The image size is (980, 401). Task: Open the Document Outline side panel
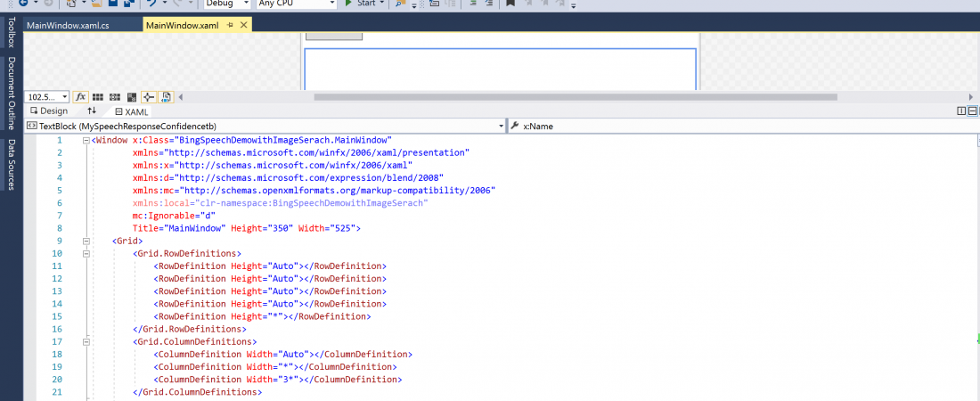pyautogui.click(x=12, y=94)
